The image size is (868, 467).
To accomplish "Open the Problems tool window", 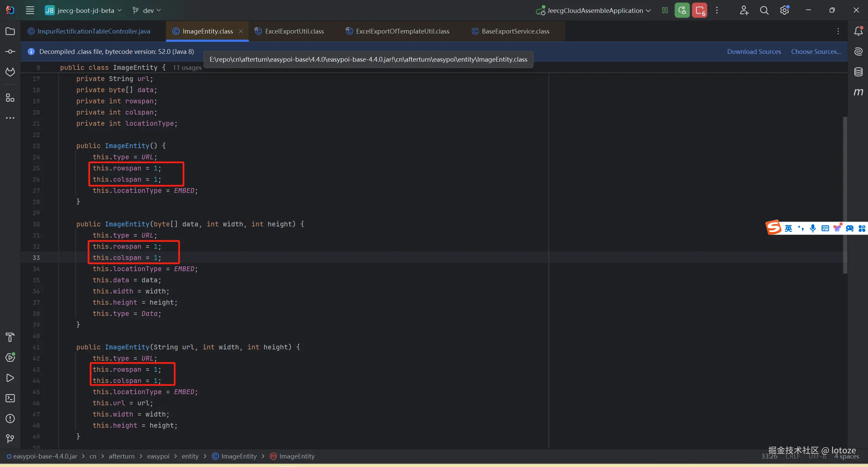I will [10, 419].
